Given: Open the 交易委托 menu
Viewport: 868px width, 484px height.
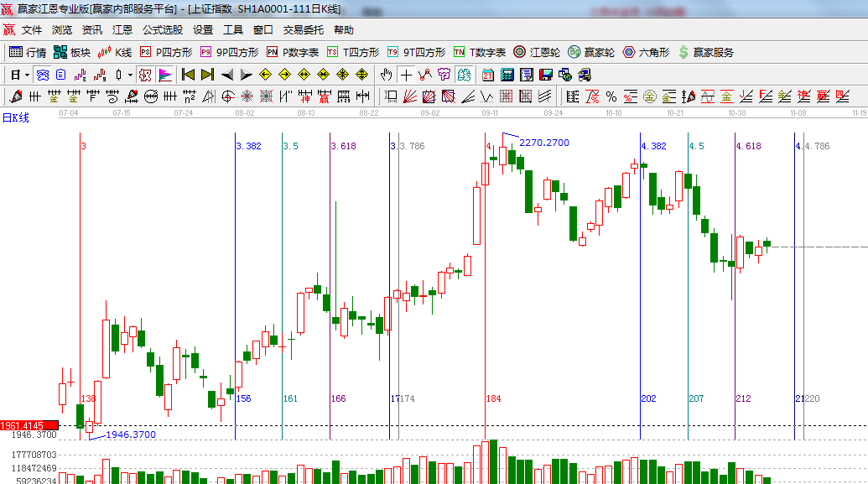Looking at the screenshot, I should (x=303, y=30).
